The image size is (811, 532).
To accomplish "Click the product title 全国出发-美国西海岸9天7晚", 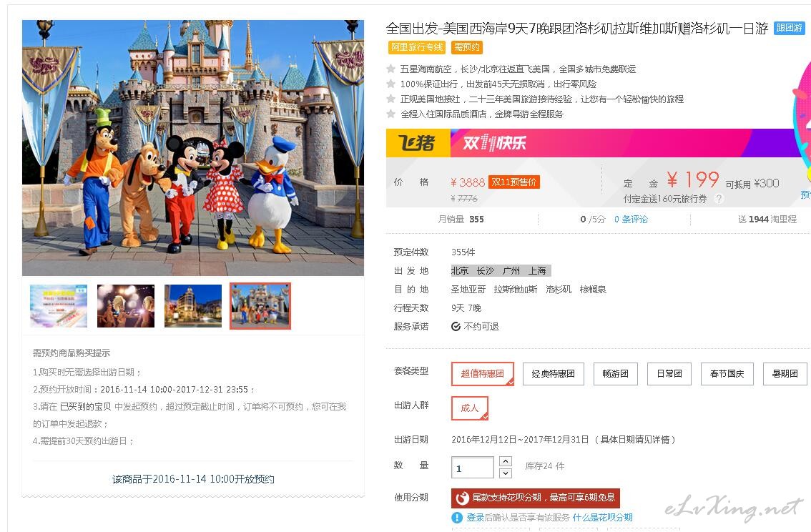I will click(577, 29).
